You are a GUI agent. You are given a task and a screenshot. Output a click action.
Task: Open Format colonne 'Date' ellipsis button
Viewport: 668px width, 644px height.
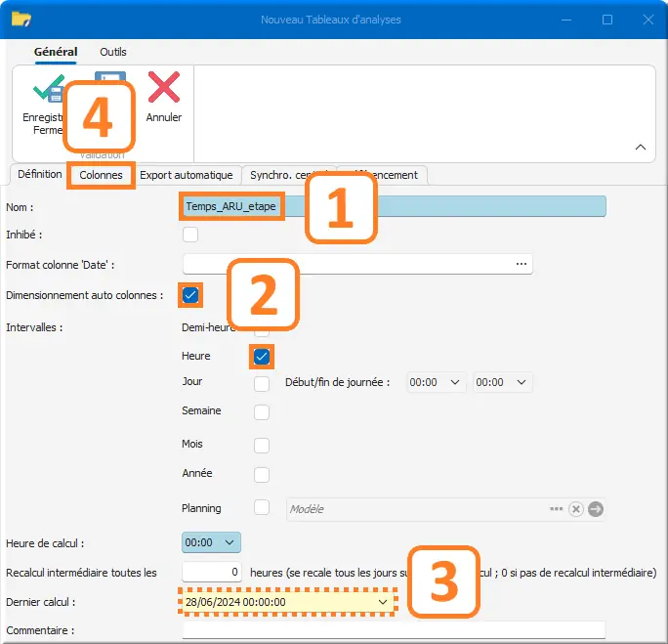[x=522, y=264]
